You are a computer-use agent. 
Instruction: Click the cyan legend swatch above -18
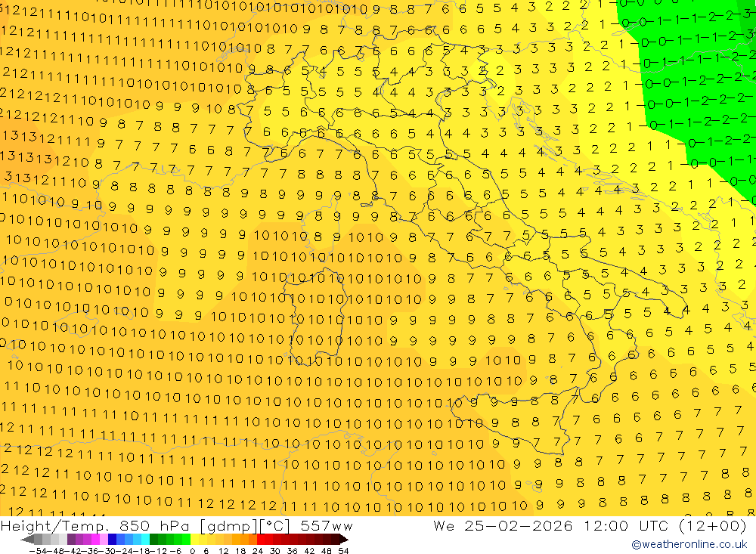[145, 540]
